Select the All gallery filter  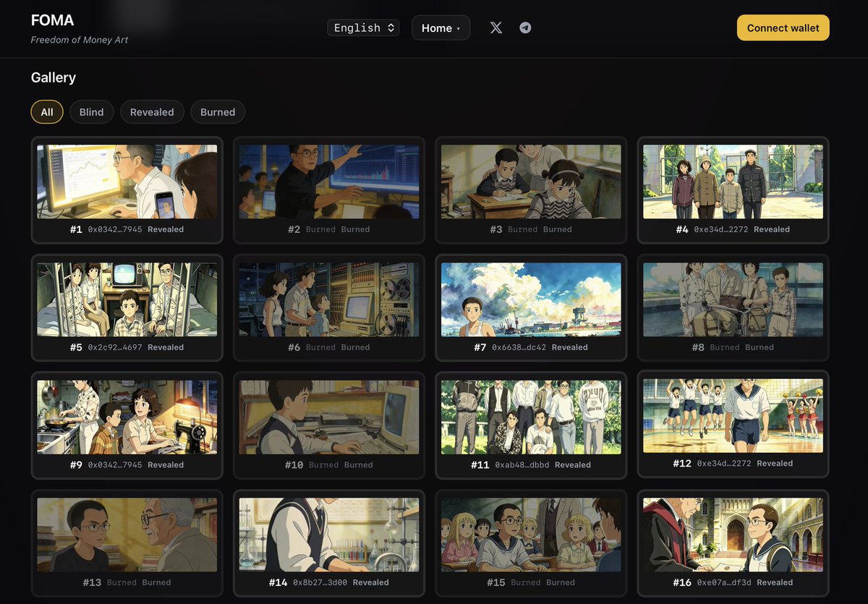point(47,112)
